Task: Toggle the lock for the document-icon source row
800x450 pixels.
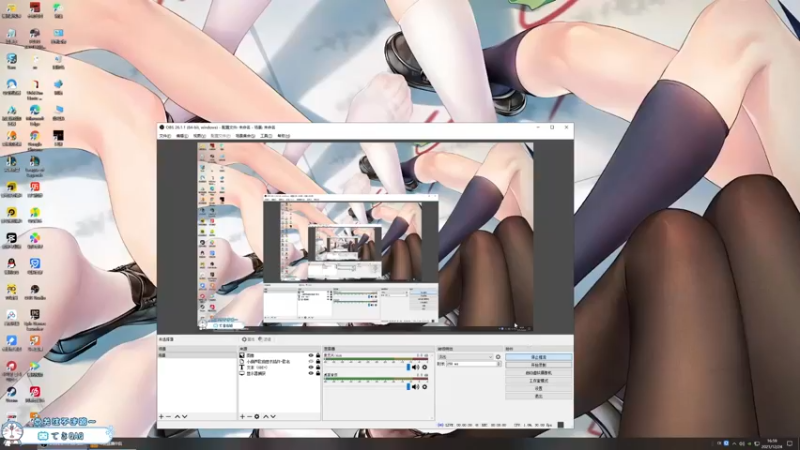Action: click(318, 361)
